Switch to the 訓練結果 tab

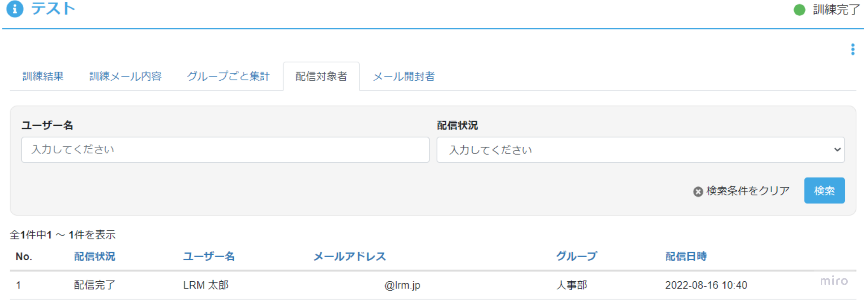(43, 76)
